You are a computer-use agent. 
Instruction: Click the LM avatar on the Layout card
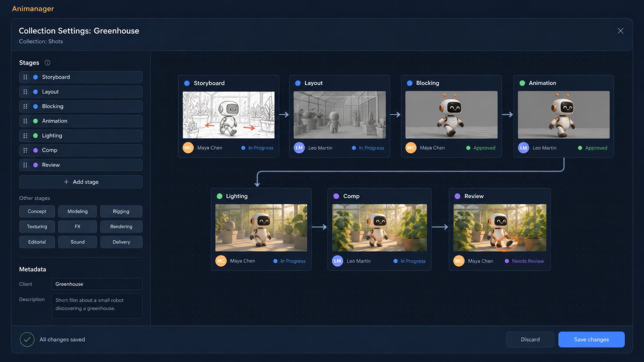(x=299, y=148)
